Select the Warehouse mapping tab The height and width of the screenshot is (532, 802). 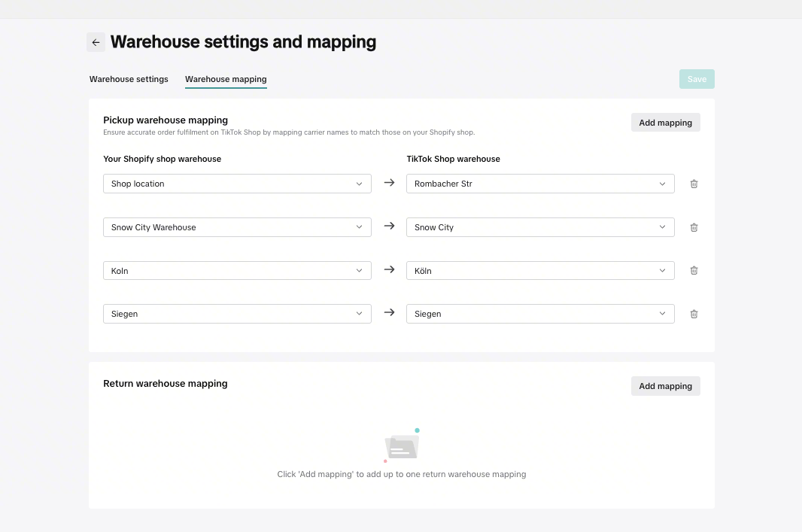tap(226, 79)
